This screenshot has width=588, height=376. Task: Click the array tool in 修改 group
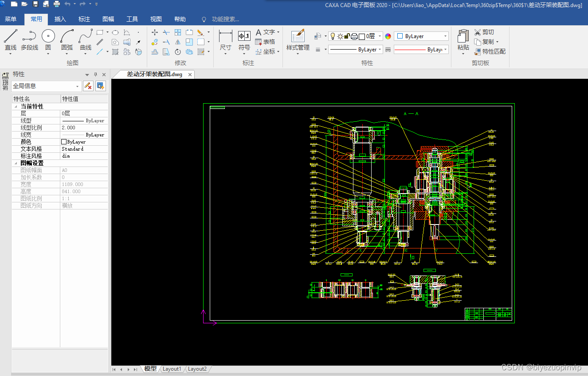(178, 32)
